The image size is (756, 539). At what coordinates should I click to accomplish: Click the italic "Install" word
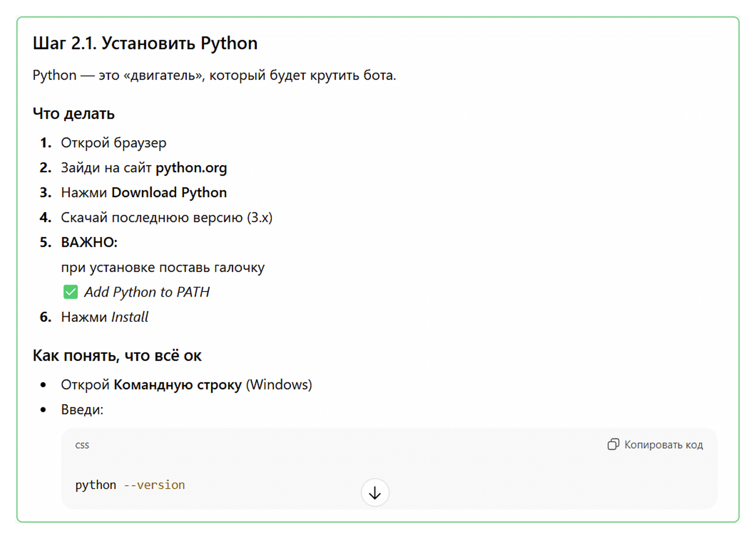[x=130, y=317]
